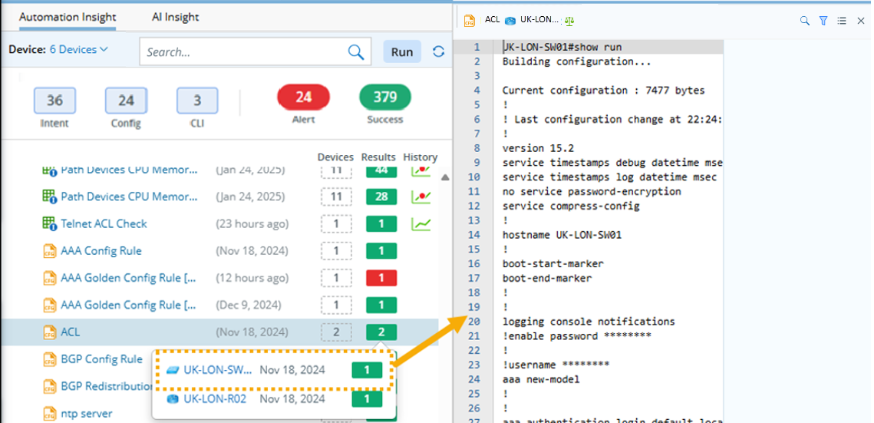Viewport: 874px width, 423px height.
Task: Click the UK-LON device icon in right pane header
Action: pyautogui.click(x=509, y=21)
